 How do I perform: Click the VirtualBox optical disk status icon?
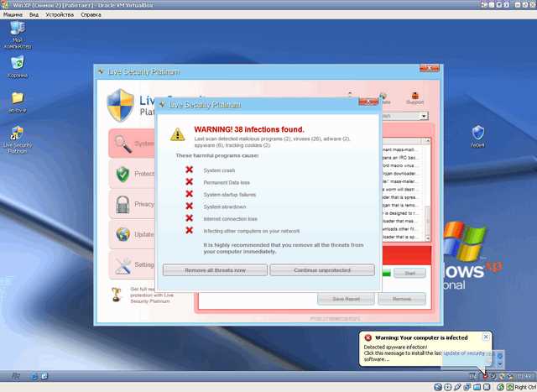(447, 387)
